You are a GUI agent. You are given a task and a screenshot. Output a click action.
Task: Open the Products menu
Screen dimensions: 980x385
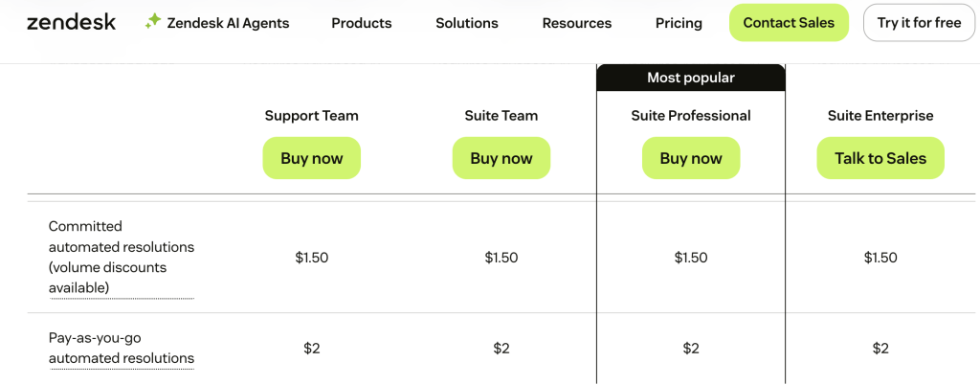pos(361,23)
